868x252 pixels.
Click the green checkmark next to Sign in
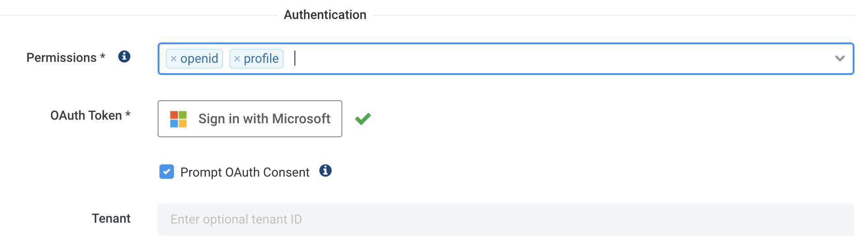[363, 119]
